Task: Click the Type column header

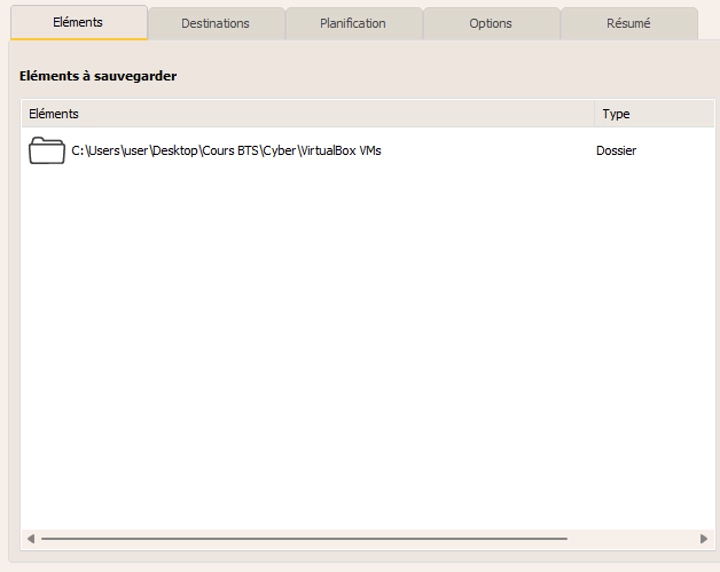Action: 654,114
